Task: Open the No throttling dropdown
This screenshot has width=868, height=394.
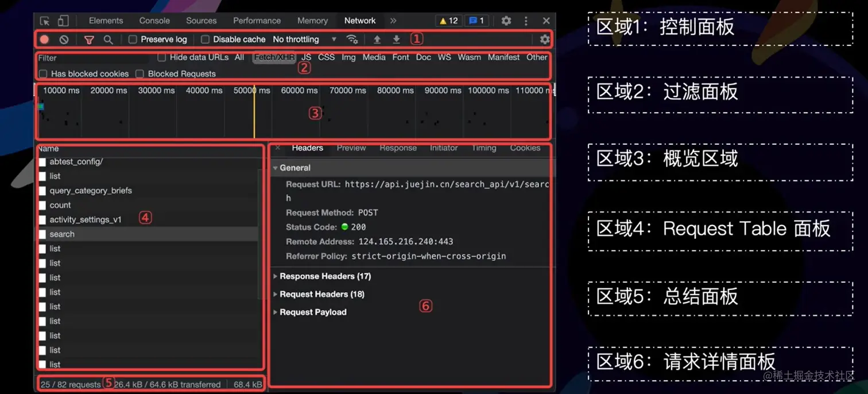Action: pyautogui.click(x=305, y=40)
